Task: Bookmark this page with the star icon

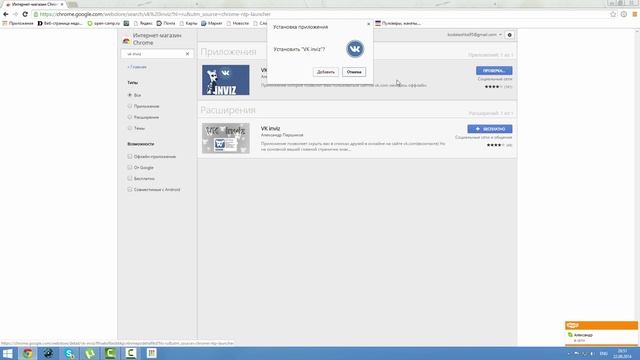Action: (x=613, y=14)
